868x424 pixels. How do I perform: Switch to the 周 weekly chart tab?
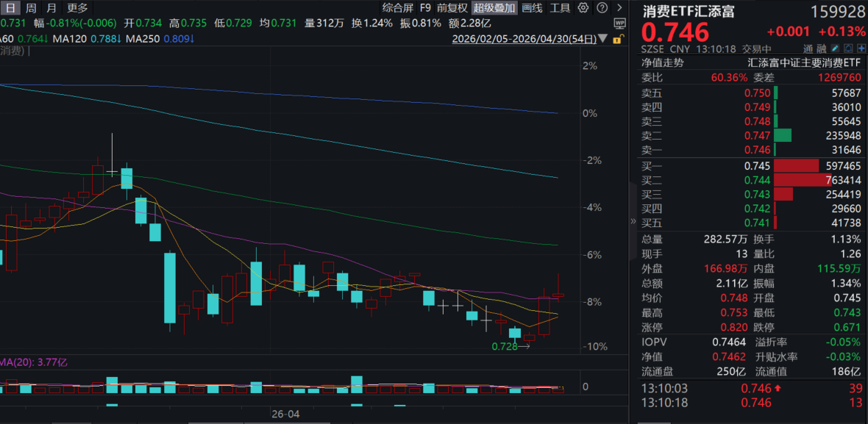(x=30, y=8)
